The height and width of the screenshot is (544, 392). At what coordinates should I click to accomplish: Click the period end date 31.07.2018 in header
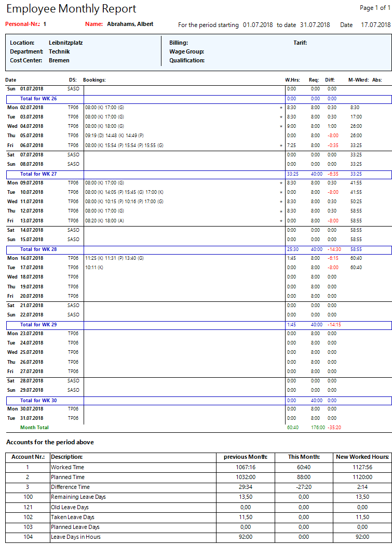(315, 24)
